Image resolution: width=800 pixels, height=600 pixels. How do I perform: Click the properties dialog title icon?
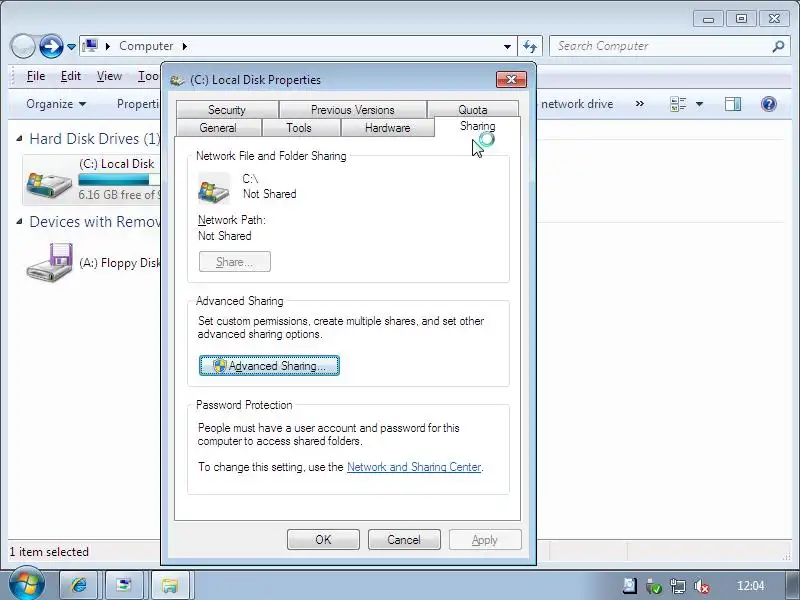pyautogui.click(x=177, y=80)
